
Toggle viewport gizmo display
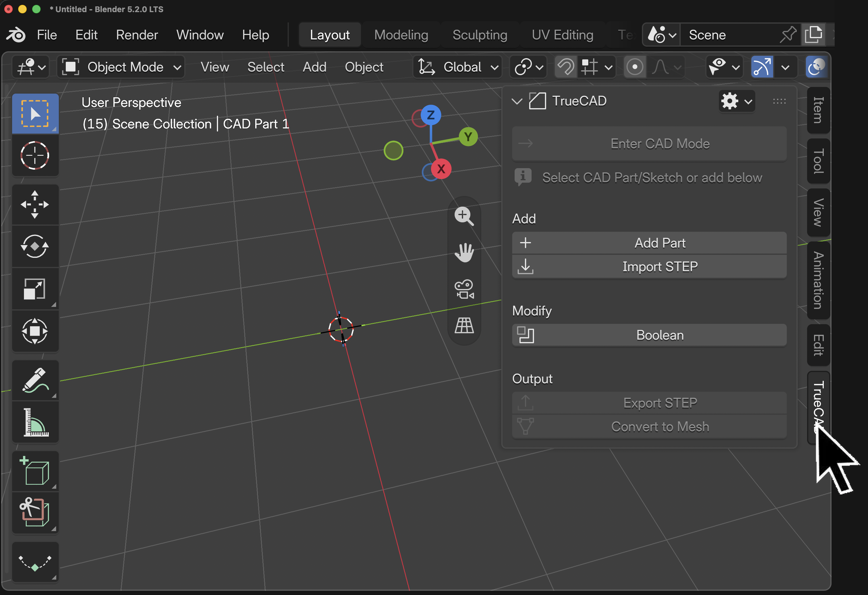coord(762,67)
